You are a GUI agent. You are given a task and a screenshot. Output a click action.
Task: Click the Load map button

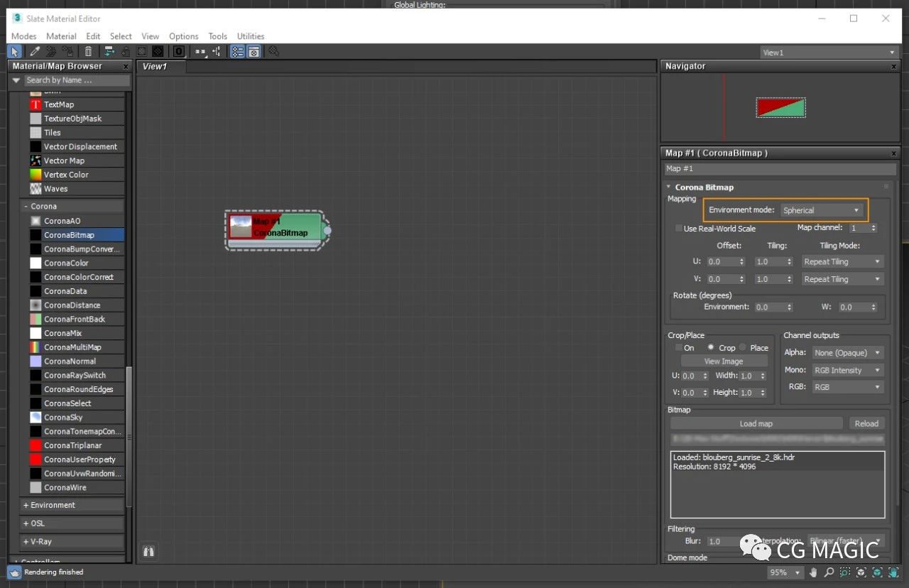point(756,424)
